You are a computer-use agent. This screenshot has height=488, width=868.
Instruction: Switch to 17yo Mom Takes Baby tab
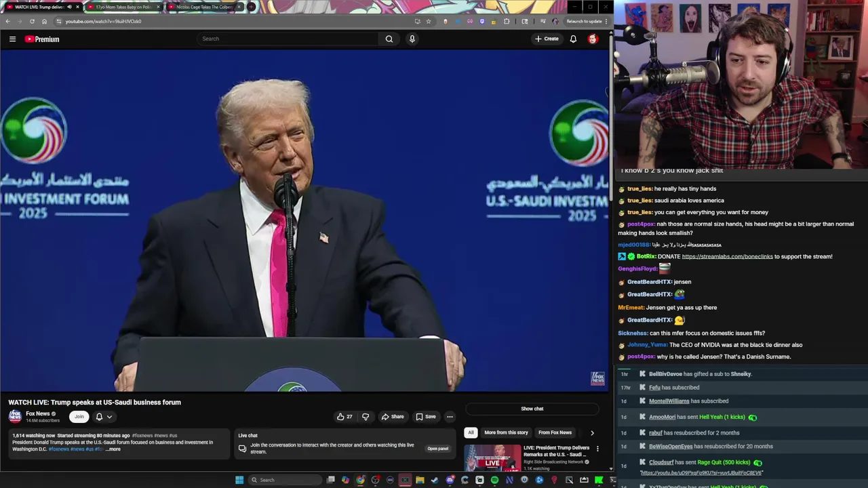[x=123, y=7]
